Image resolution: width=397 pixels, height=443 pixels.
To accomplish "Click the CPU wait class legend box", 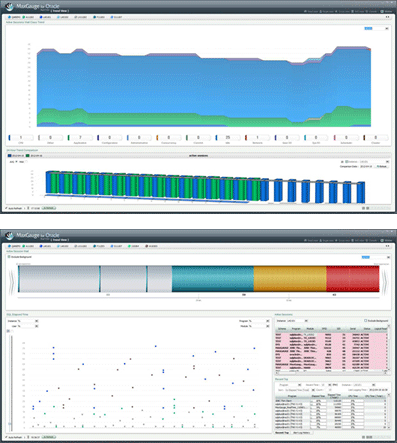I will click(21, 138).
